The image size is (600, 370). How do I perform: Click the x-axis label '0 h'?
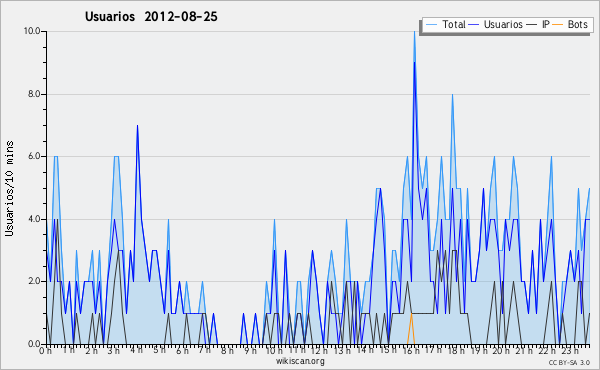[x=45, y=350]
